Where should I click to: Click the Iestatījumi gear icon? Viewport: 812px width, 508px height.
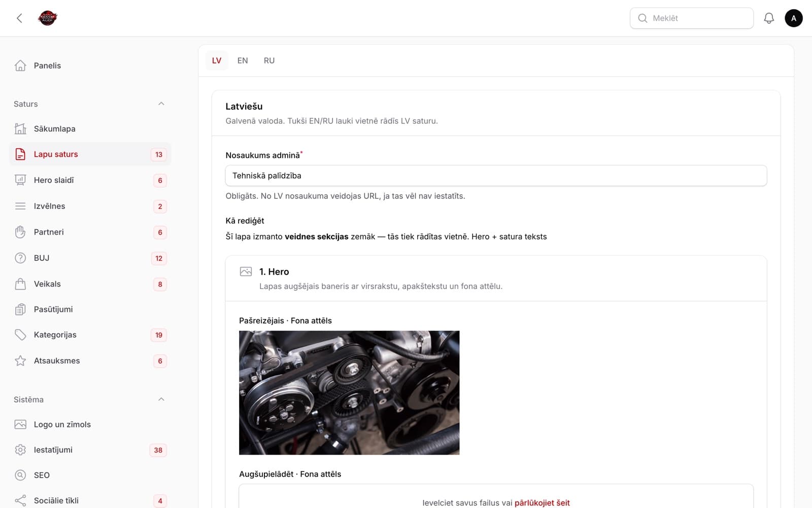(x=20, y=450)
